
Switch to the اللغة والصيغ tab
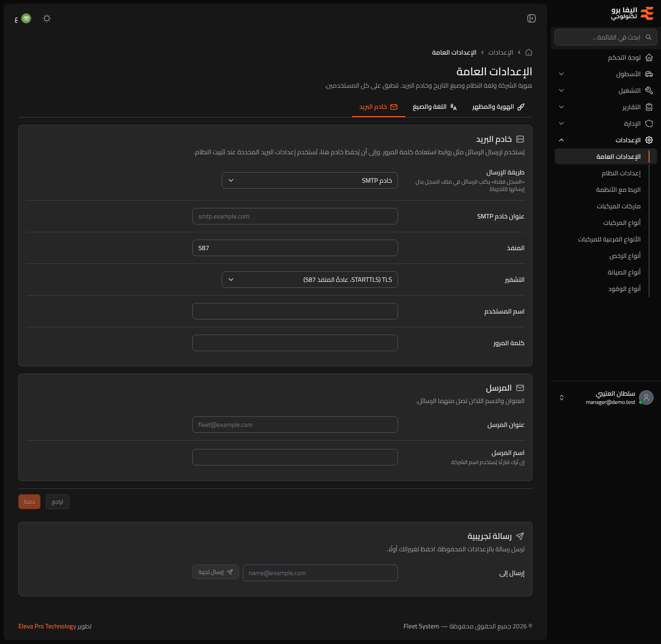pyautogui.click(x=435, y=107)
